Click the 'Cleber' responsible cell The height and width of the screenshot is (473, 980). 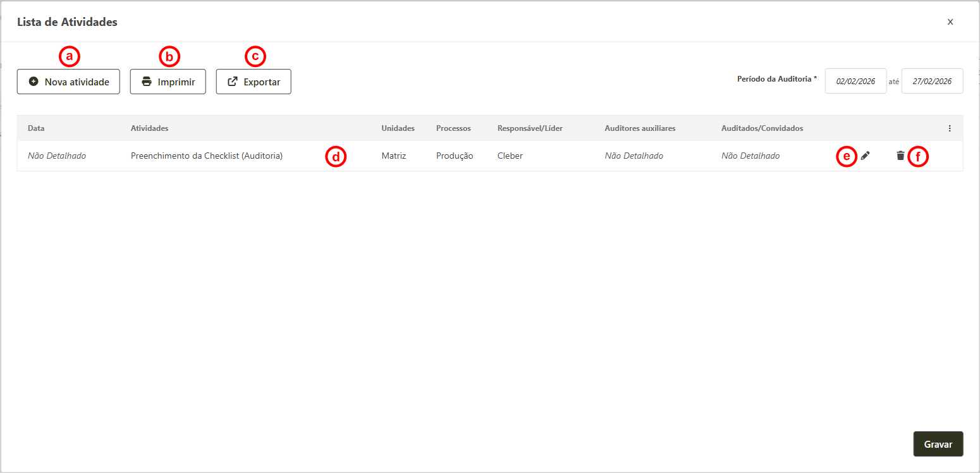click(510, 156)
